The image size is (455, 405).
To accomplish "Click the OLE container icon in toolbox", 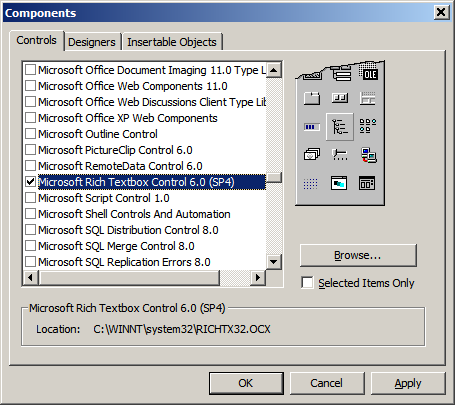I will 369,72.
